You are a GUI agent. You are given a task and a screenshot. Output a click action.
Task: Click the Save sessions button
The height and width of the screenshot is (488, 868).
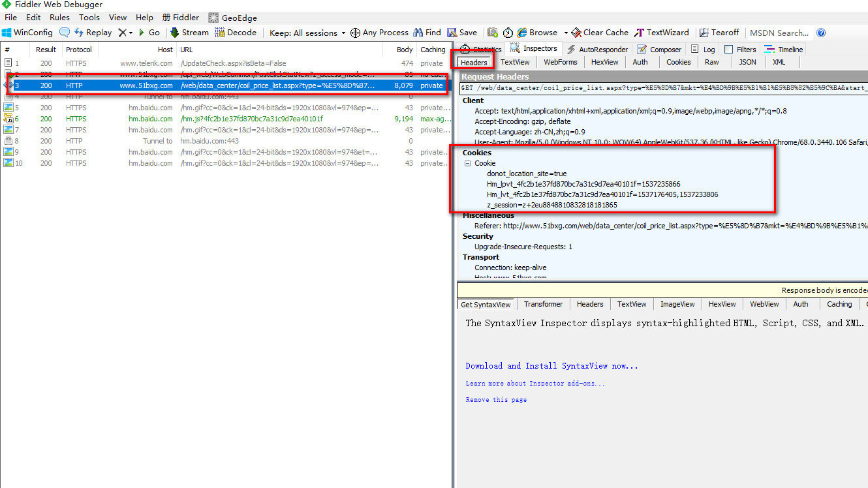coord(462,33)
